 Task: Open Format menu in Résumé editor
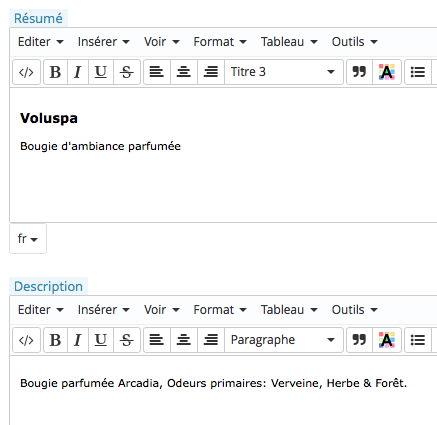tap(220, 42)
